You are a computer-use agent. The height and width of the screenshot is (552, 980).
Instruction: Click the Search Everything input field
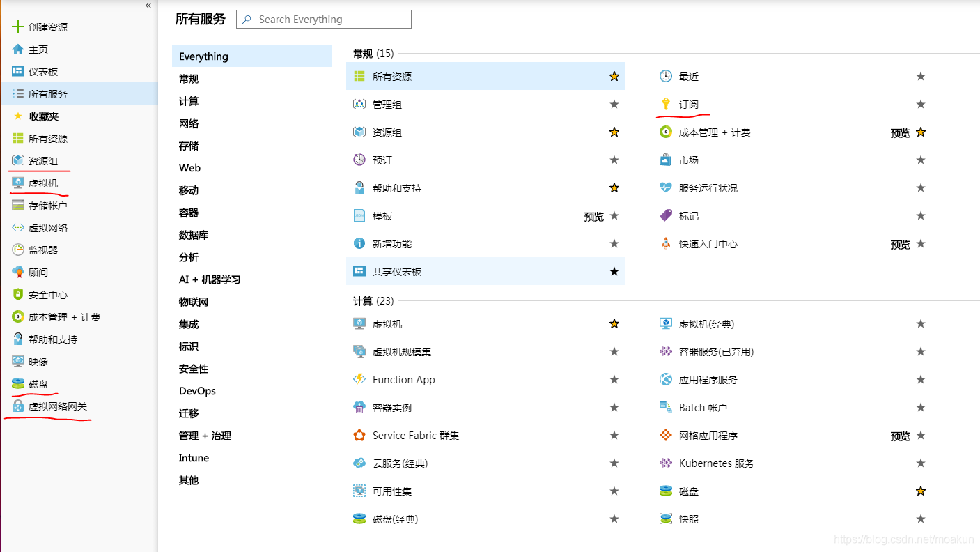(x=324, y=20)
